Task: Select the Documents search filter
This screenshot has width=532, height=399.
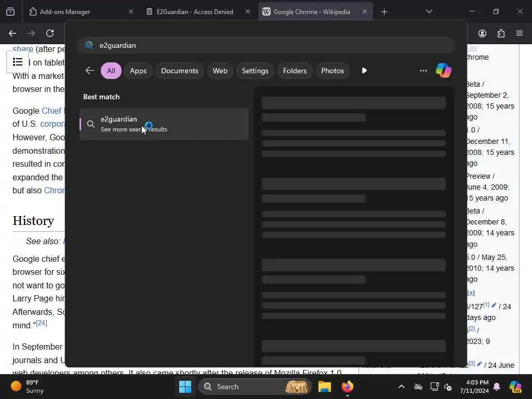Action: (x=179, y=71)
